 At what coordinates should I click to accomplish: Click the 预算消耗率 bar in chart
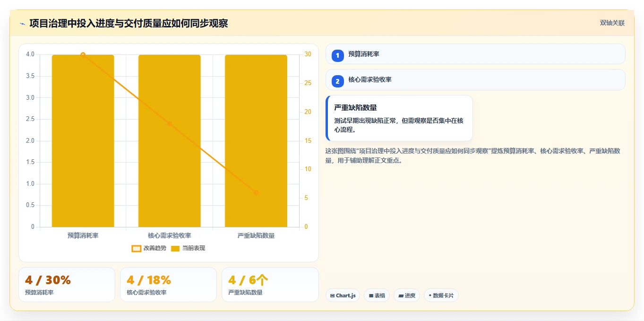(83, 141)
